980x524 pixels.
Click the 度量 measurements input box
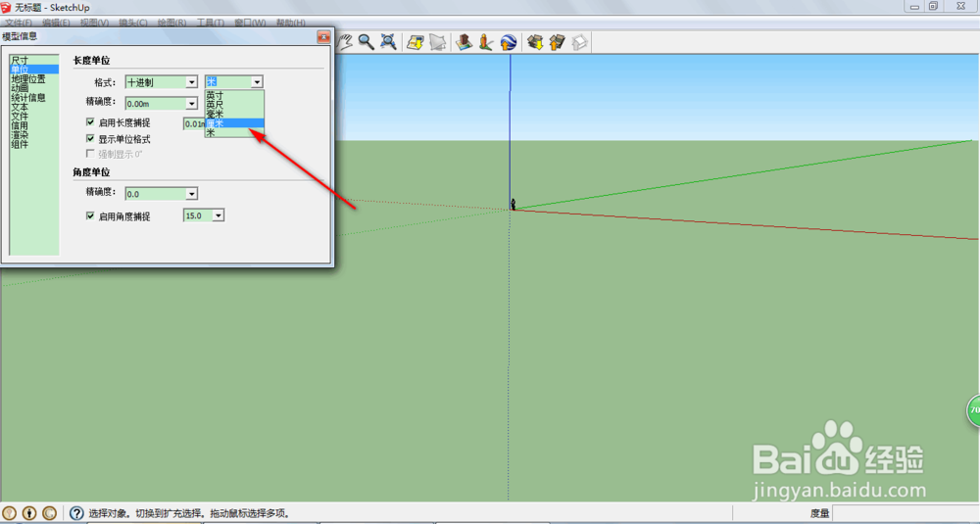coord(906,513)
